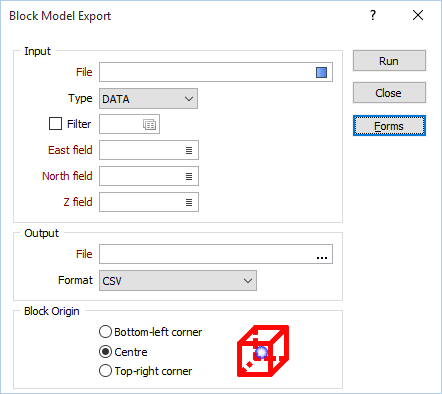
Task: Click the Close button
Action: click(x=389, y=93)
